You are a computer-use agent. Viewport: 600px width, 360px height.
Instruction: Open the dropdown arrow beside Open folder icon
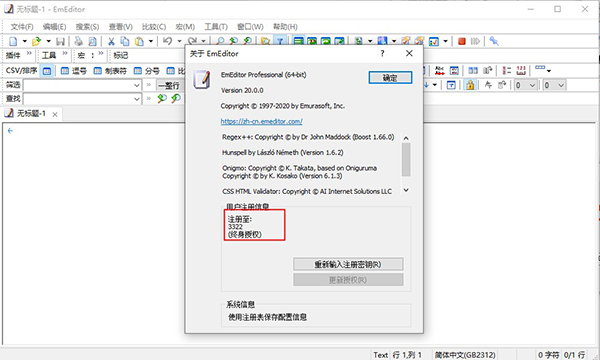(48, 41)
